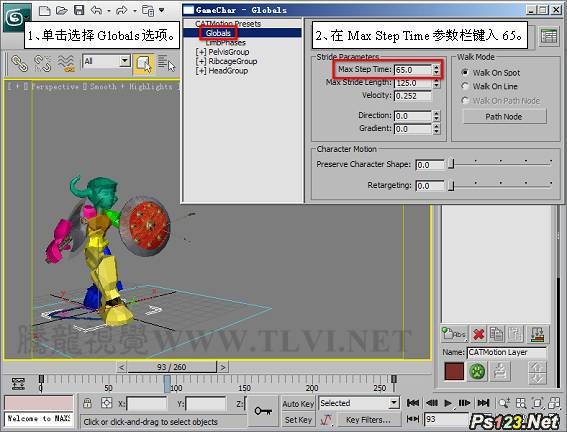Click the Project Folder icon
Image resolution: width=567 pixels, height=432 pixels.
click(x=148, y=11)
